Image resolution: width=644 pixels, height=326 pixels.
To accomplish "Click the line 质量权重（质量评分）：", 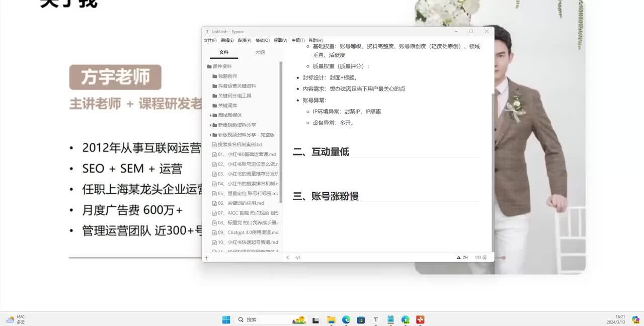I will point(341,66).
